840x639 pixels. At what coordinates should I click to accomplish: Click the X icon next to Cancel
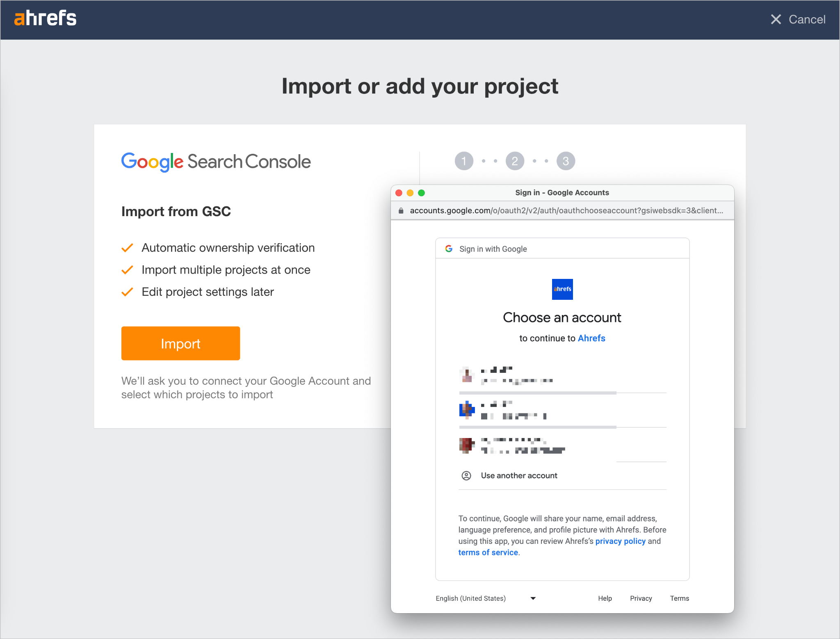click(776, 19)
